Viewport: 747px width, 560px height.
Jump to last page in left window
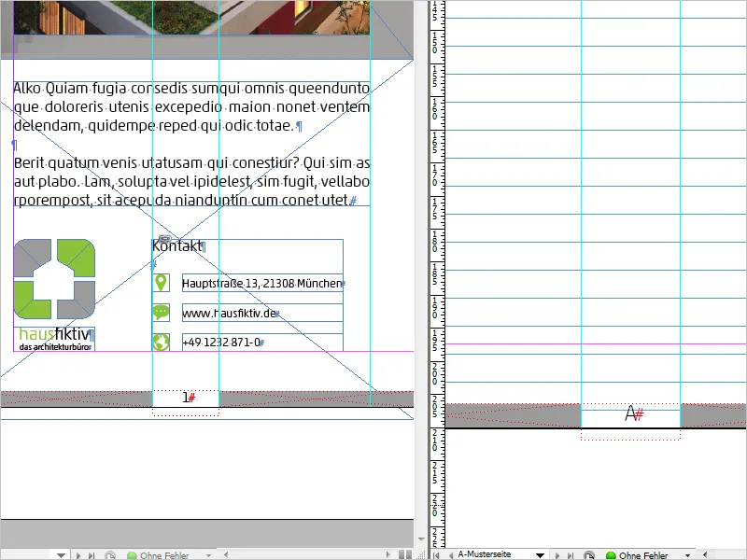point(92,555)
